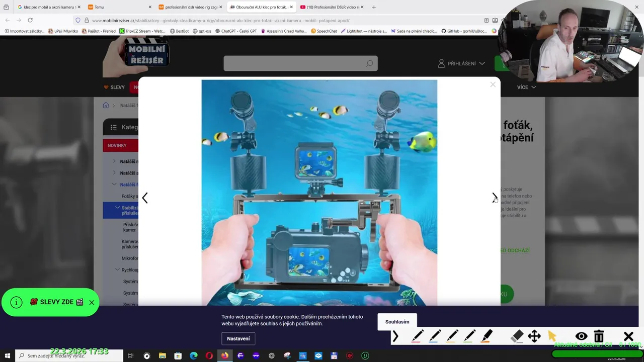Image resolution: width=644 pixels, height=362 pixels.
Task: Open cookie Nastavení settings
Action: pyautogui.click(x=238, y=338)
